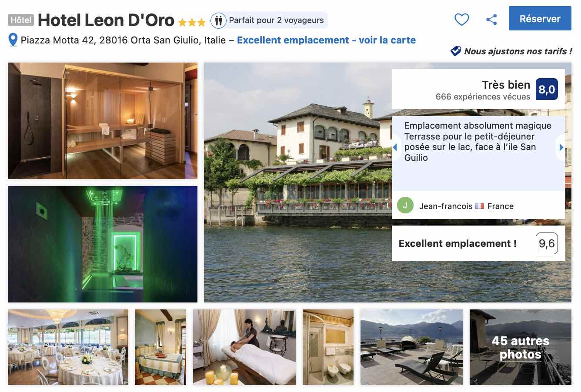This screenshot has width=581, height=392.
Task: Click the share icon
Action: 491,20
